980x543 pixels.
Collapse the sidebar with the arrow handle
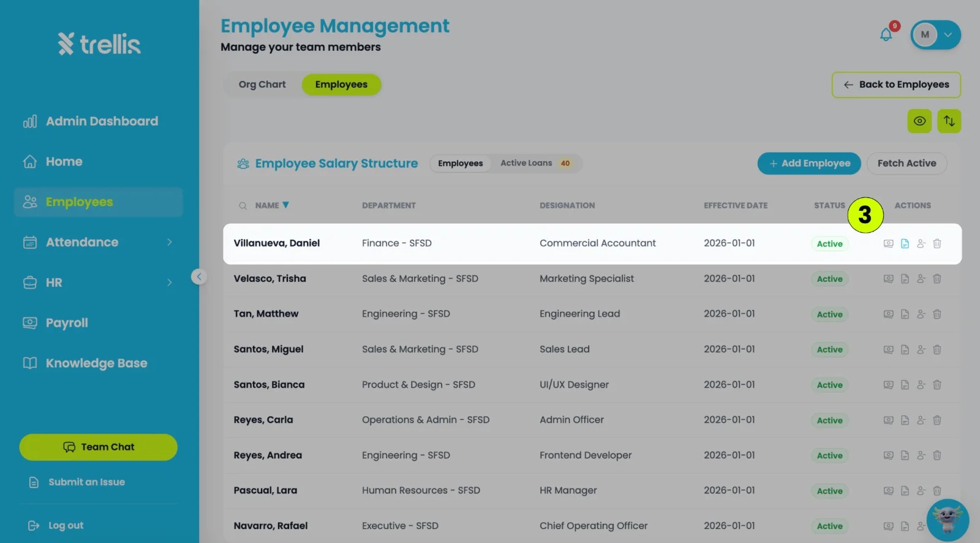pyautogui.click(x=198, y=276)
